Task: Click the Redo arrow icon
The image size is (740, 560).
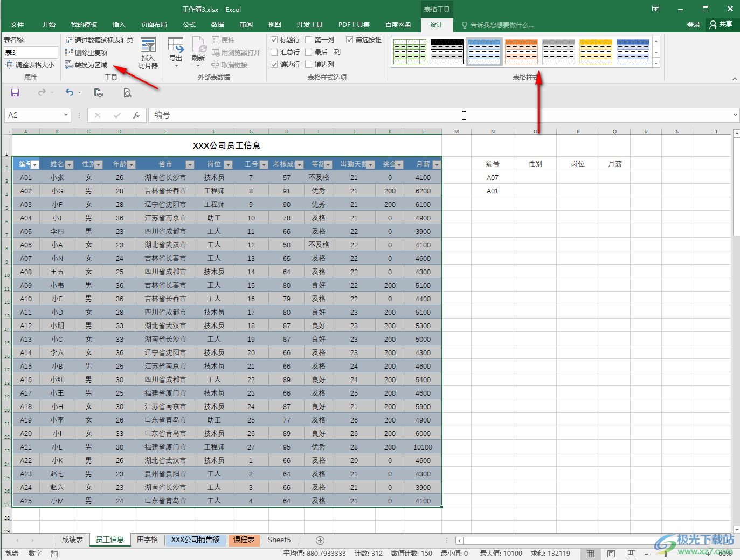Action: [42, 93]
